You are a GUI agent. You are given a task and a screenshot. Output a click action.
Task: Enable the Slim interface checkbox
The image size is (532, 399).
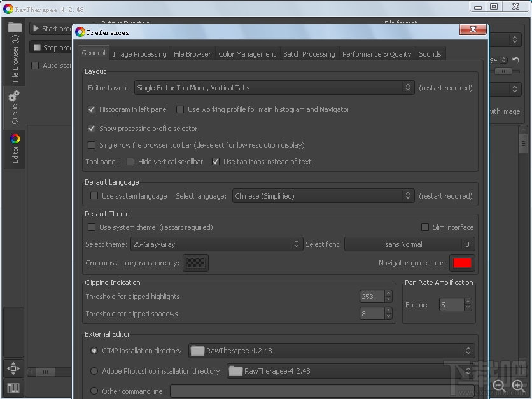point(425,227)
